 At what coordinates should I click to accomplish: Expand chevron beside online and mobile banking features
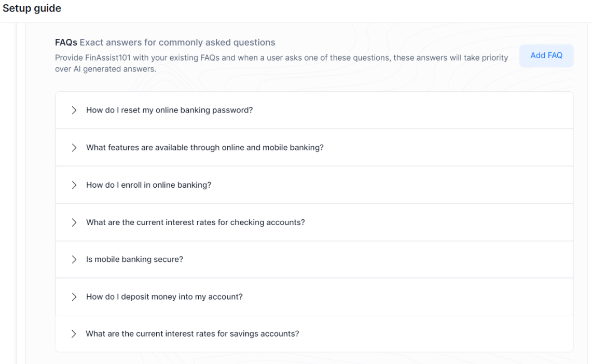74,147
